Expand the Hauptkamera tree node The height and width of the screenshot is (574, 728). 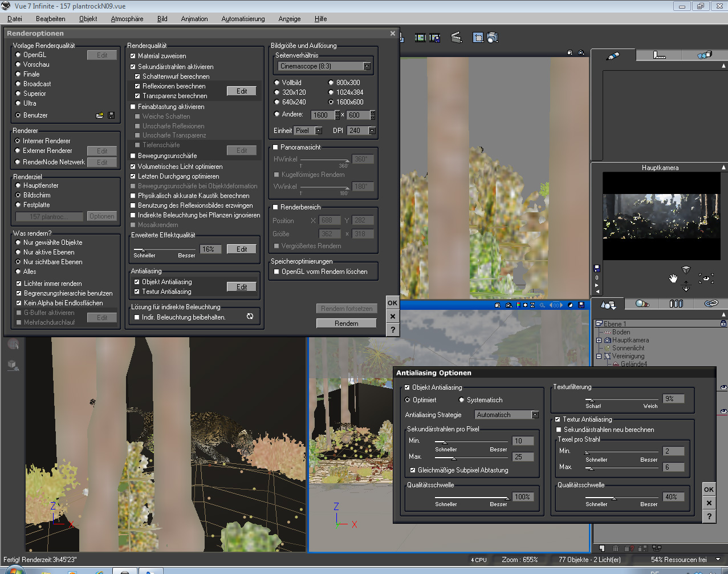point(599,340)
